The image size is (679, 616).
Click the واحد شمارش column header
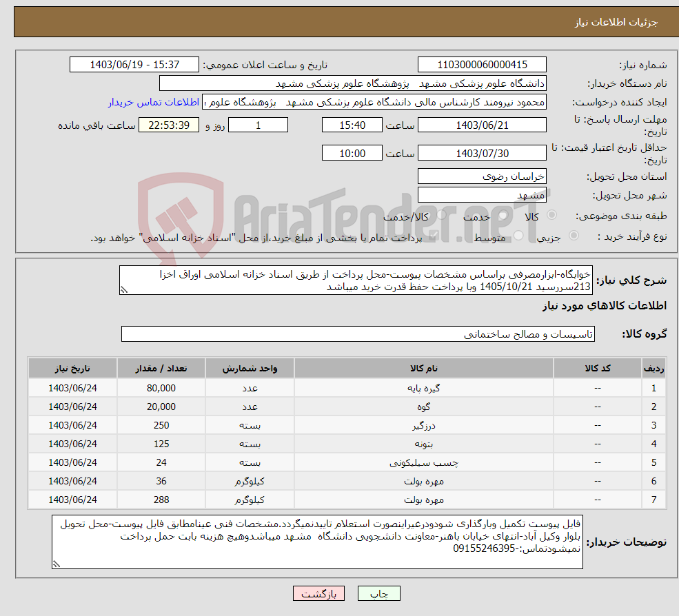click(250, 369)
